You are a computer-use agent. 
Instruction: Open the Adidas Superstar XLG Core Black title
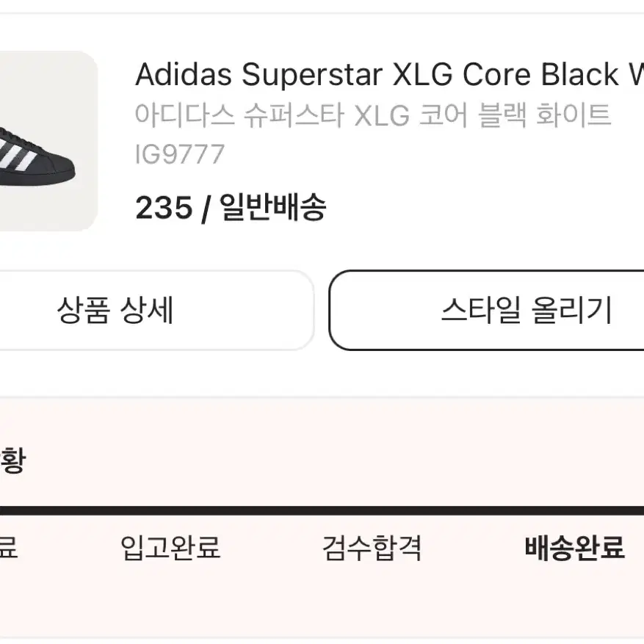pyautogui.click(x=389, y=75)
